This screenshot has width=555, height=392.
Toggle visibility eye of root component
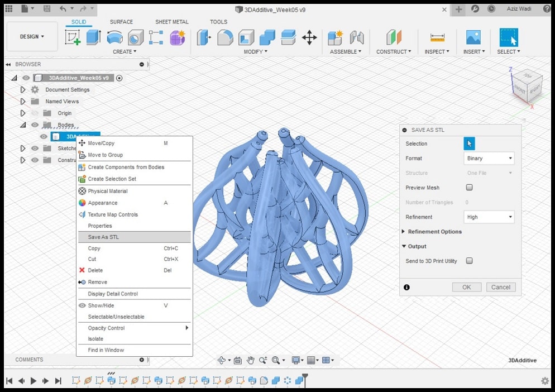[x=26, y=78]
